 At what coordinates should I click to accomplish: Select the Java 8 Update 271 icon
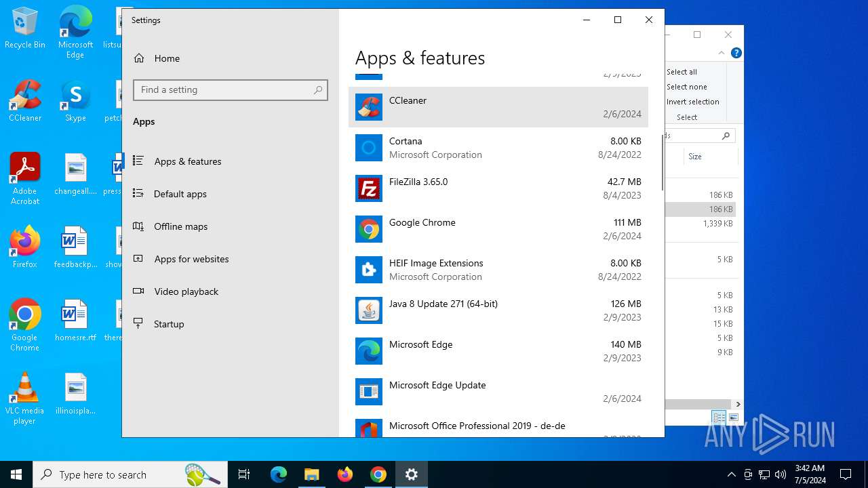[x=369, y=310]
